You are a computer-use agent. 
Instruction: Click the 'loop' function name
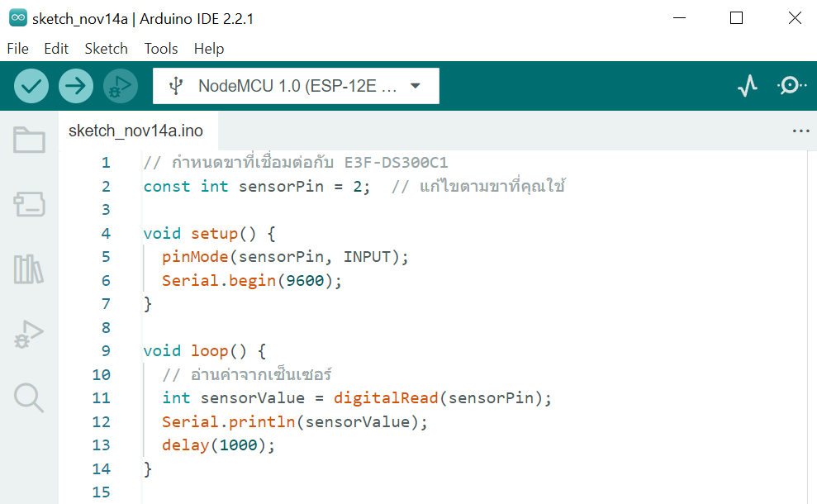[210, 351]
